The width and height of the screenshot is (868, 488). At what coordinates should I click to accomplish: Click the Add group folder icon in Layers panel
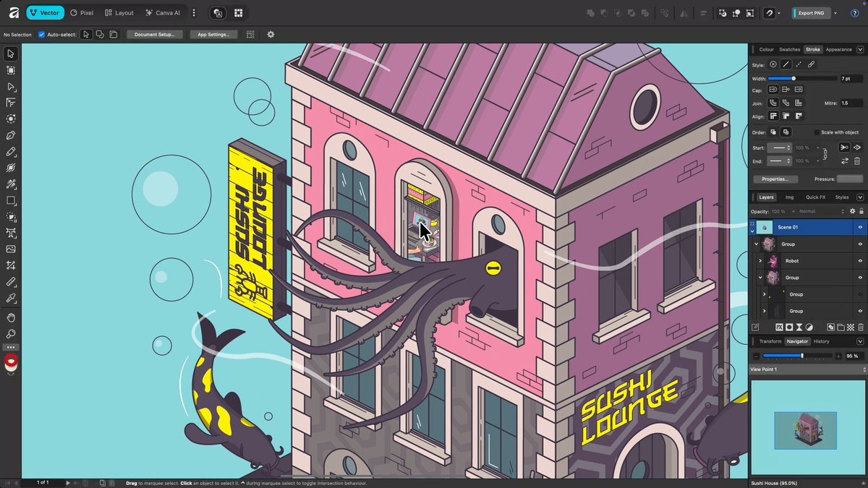(x=841, y=328)
